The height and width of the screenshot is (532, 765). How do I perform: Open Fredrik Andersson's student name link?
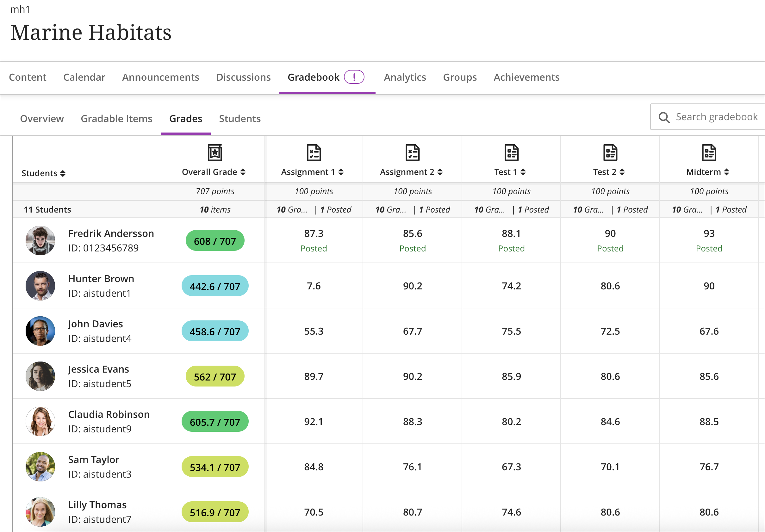pyautogui.click(x=111, y=233)
